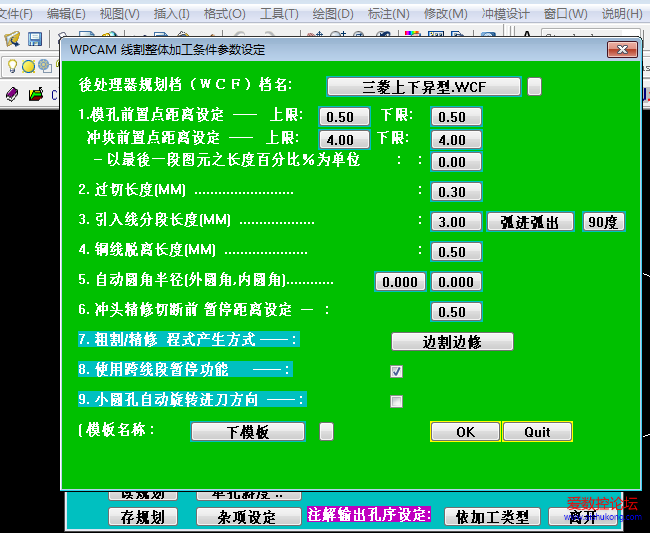Switch the 弧进弧出 lead-in mode button

coord(530,222)
